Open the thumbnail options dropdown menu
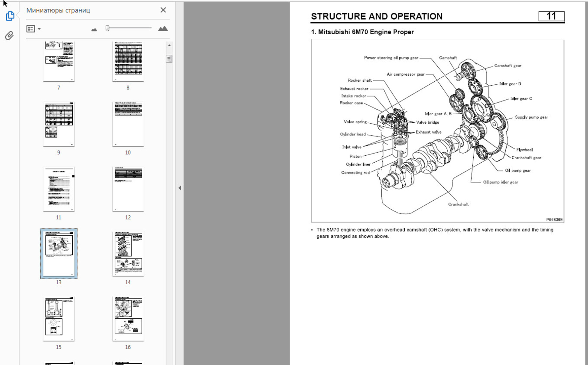Viewport: 588px width, 365px height. 33,29
